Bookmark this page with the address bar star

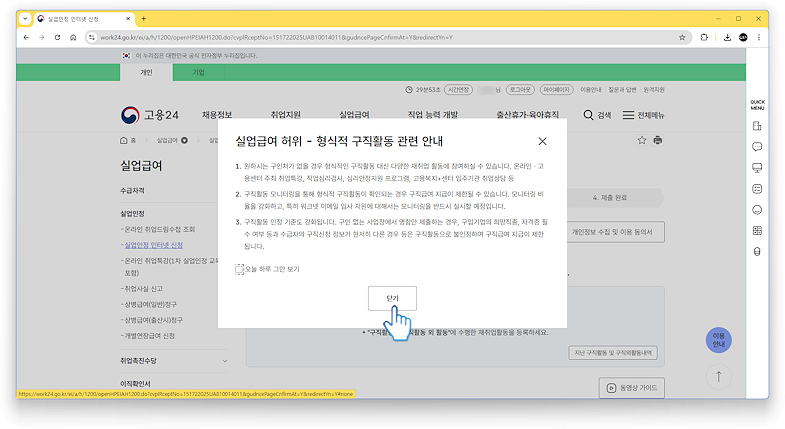pos(682,38)
